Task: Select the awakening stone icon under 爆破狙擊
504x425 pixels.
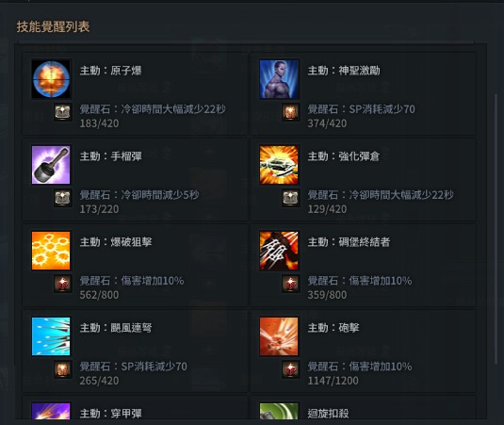Action: tap(63, 284)
